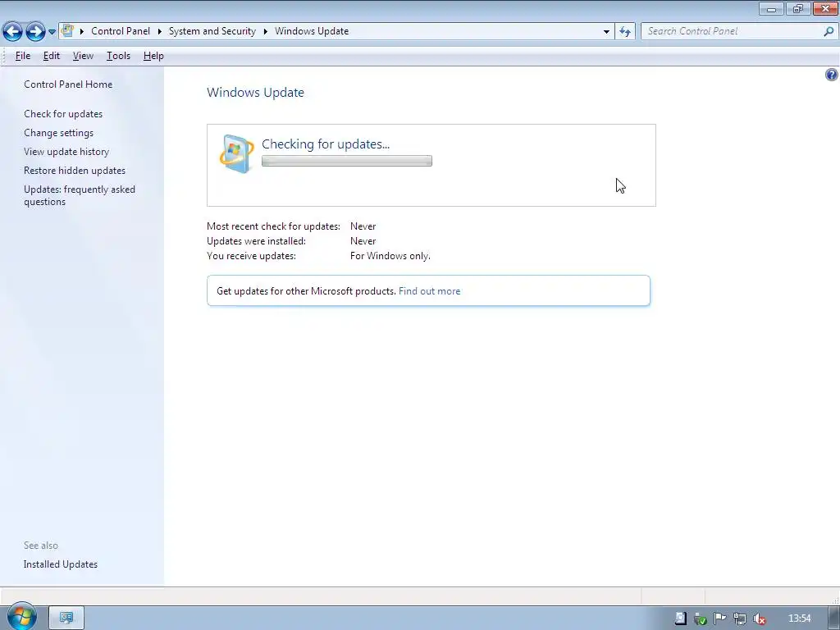Click the blue Forward navigation arrow
The image size is (840, 630).
tap(35, 32)
